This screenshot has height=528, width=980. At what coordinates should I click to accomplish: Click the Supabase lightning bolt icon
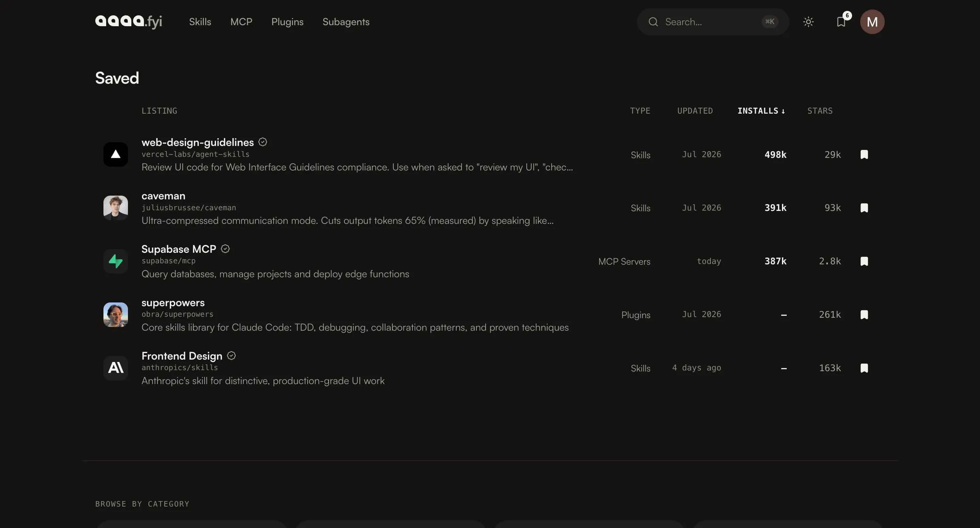116,261
